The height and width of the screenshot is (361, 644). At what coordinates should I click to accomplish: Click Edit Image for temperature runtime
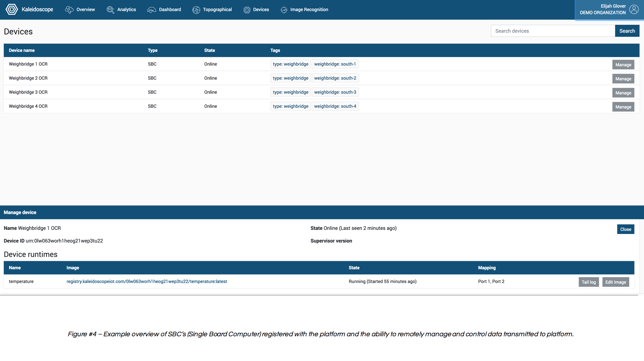[616, 282]
